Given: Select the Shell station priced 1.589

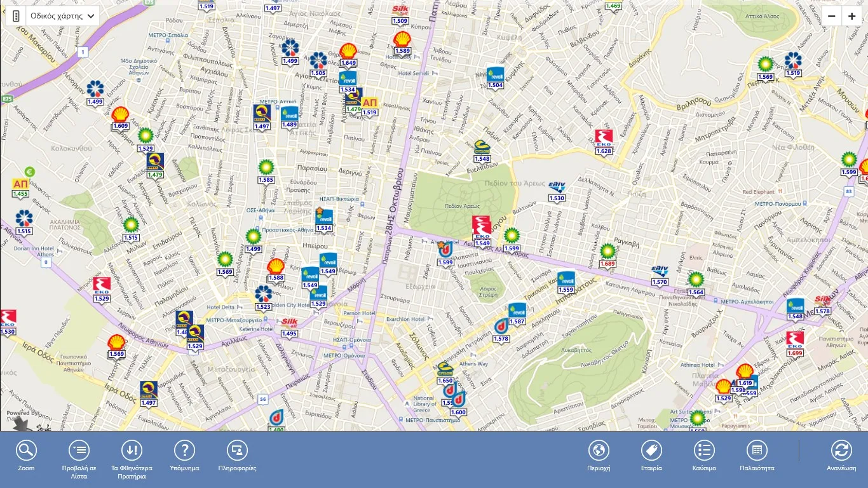Looking at the screenshot, I should 402,43.
